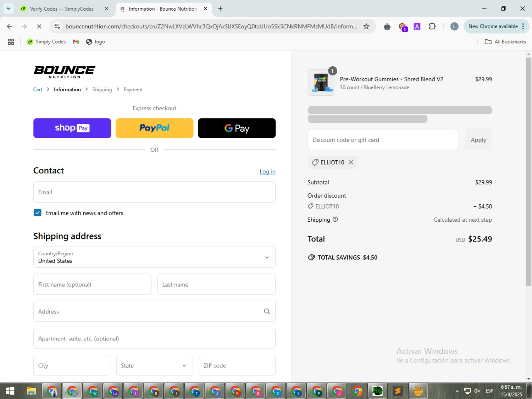The width and height of the screenshot is (532, 399).
Task: Go back using the browser back arrow
Action: tap(10, 26)
